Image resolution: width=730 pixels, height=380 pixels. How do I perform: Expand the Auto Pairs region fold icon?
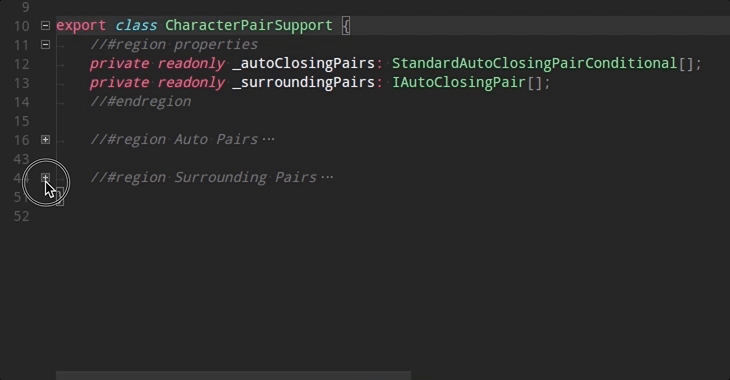[x=45, y=140]
